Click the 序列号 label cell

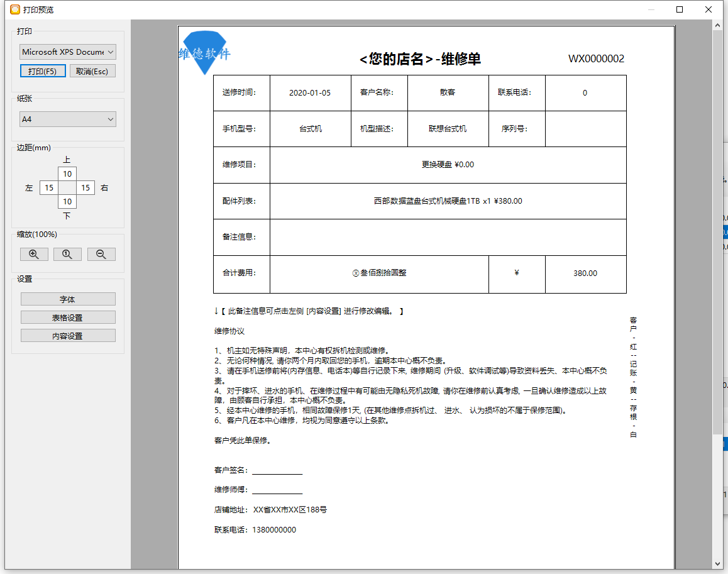(x=517, y=129)
